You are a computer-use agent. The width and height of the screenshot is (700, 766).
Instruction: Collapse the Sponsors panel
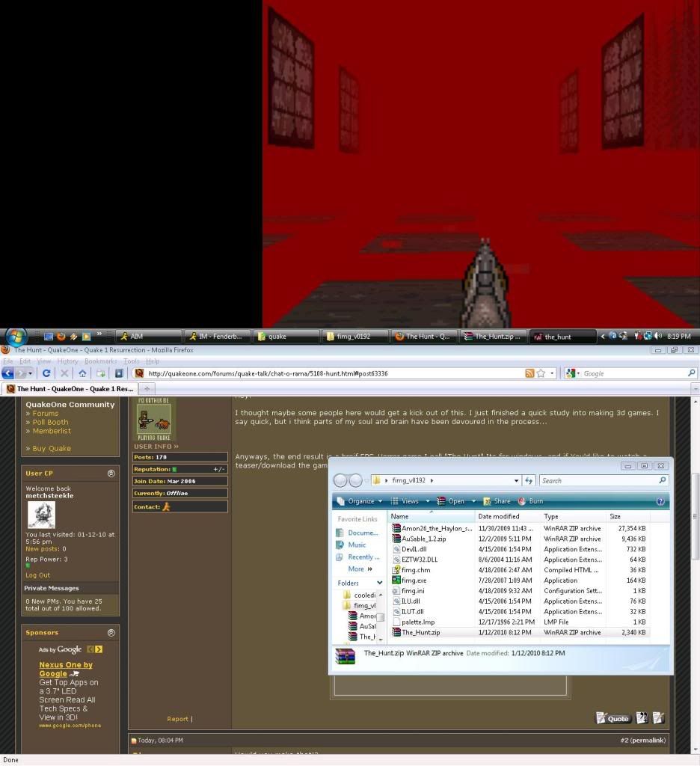tap(111, 633)
